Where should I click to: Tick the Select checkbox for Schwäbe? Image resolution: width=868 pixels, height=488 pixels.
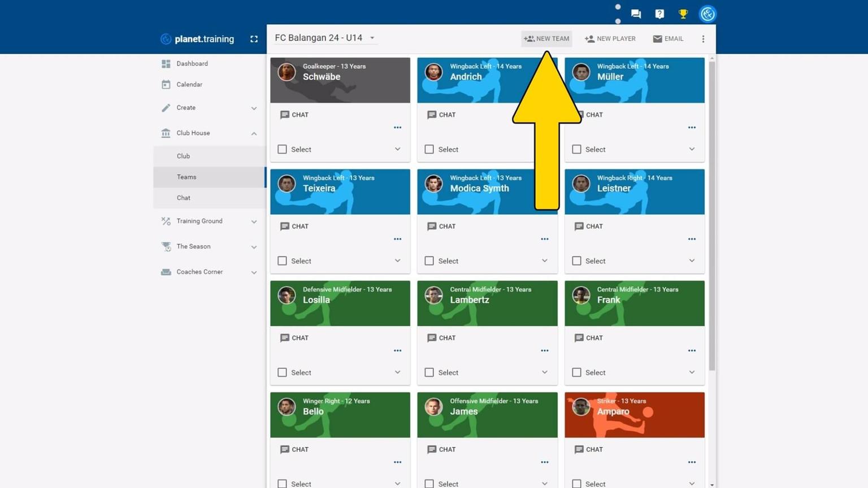pos(282,149)
